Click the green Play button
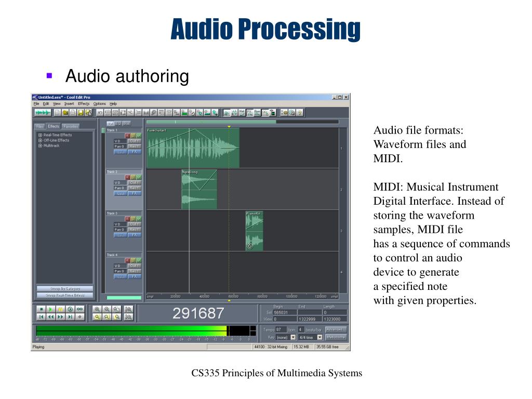Screen dimensions: 532x399 coord(50,309)
